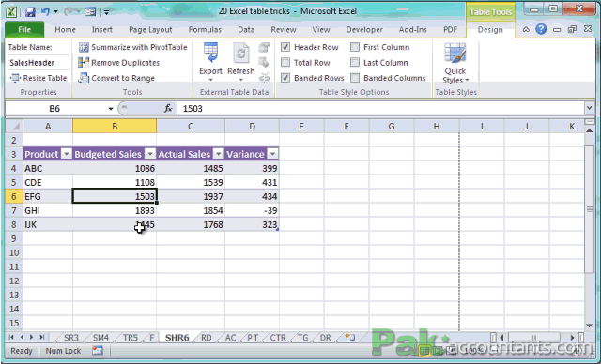This screenshot has width=601, height=364.
Task: Uncheck the Header Row checkbox
Action: point(285,47)
